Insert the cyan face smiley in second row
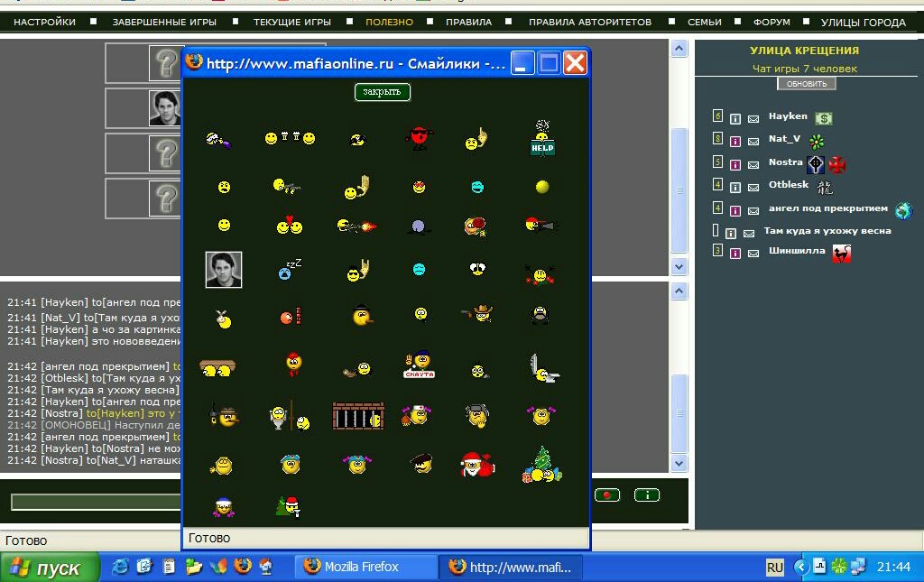 pyautogui.click(x=477, y=187)
